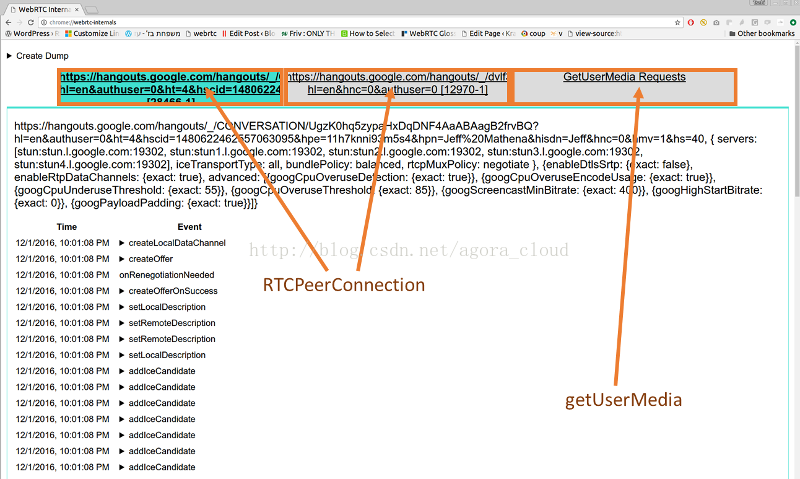Click the Event column header

pos(189,227)
